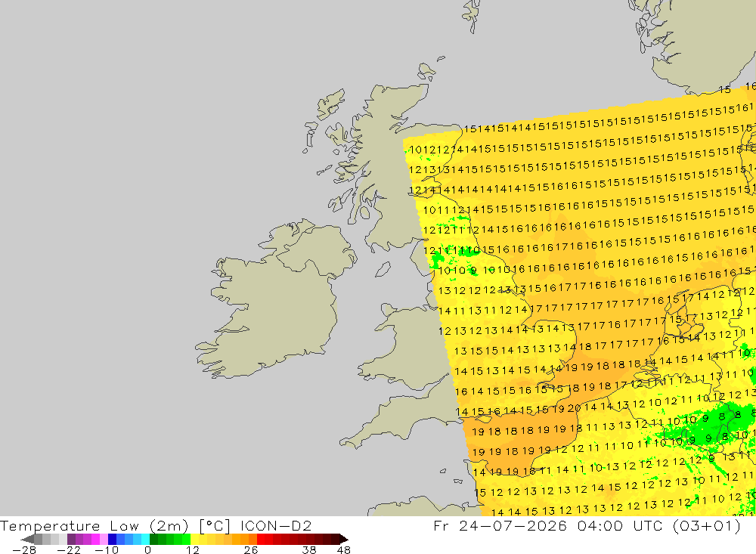Click the legend label '48'

tap(344, 550)
